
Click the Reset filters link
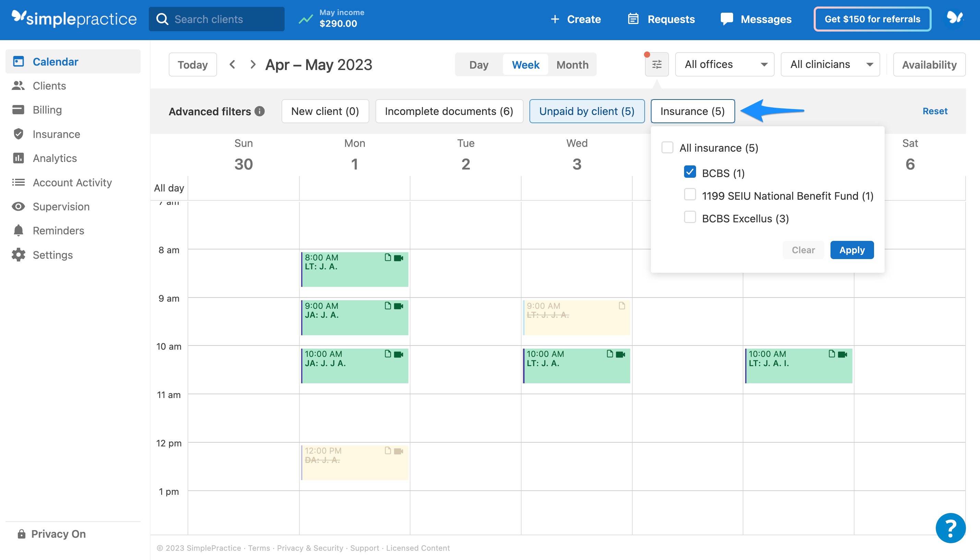coord(935,111)
